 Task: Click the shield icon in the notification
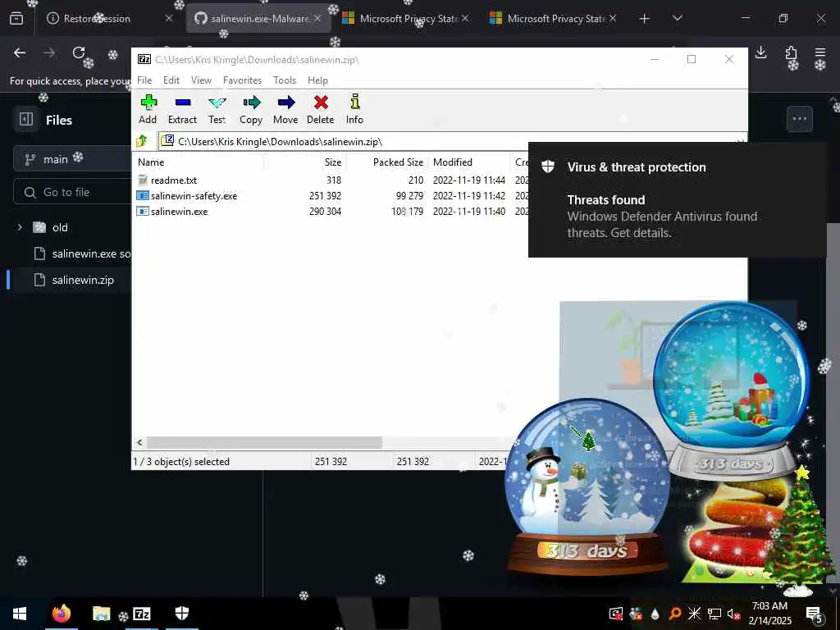click(547, 167)
